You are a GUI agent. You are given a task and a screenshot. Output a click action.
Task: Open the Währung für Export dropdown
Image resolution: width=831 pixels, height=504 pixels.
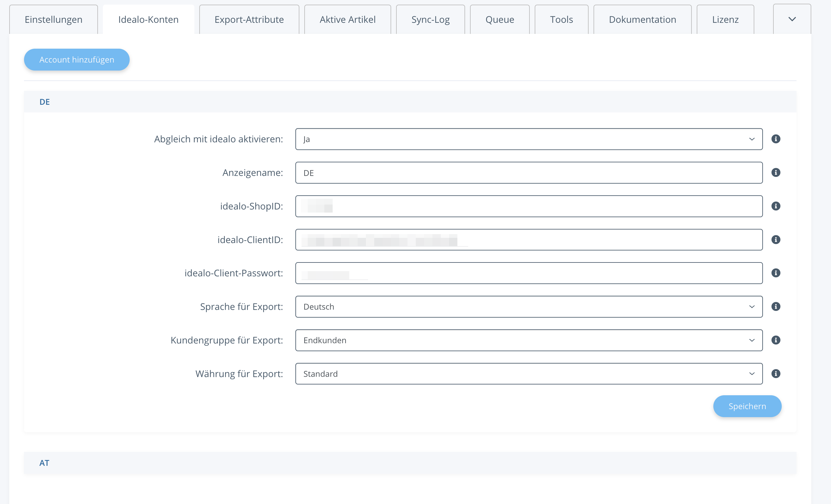pyautogui.click(x=529, y=373)
